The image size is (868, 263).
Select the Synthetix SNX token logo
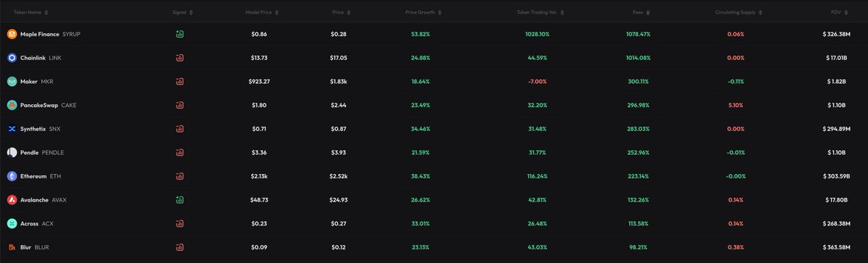point(12,129)
